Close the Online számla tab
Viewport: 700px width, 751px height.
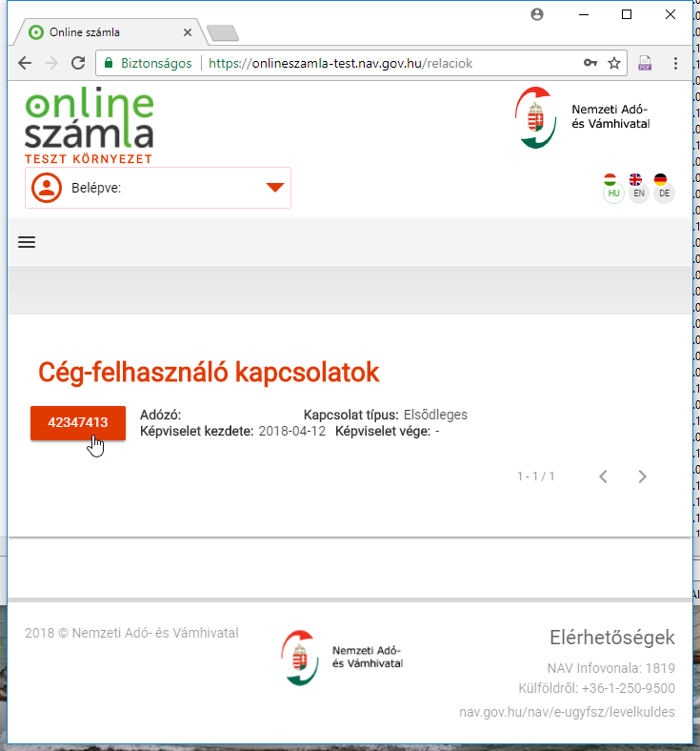[x=188, y=32]
